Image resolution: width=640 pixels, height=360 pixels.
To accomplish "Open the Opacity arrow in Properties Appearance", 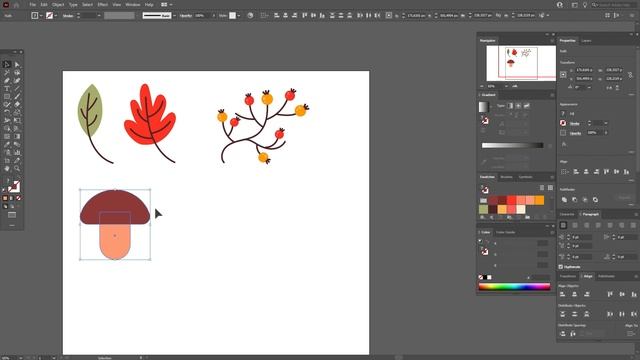I will click(606, 133).
